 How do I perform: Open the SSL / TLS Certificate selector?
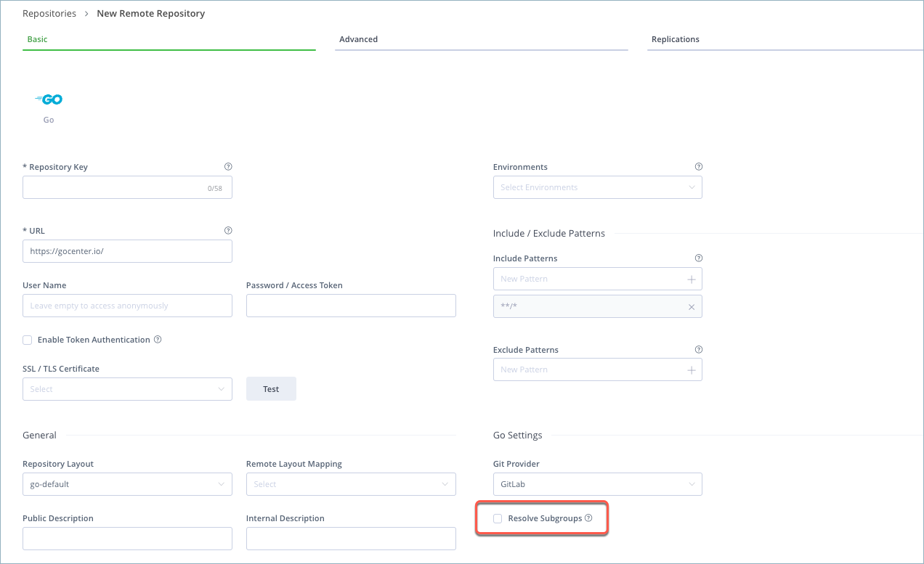click(127, 389)
